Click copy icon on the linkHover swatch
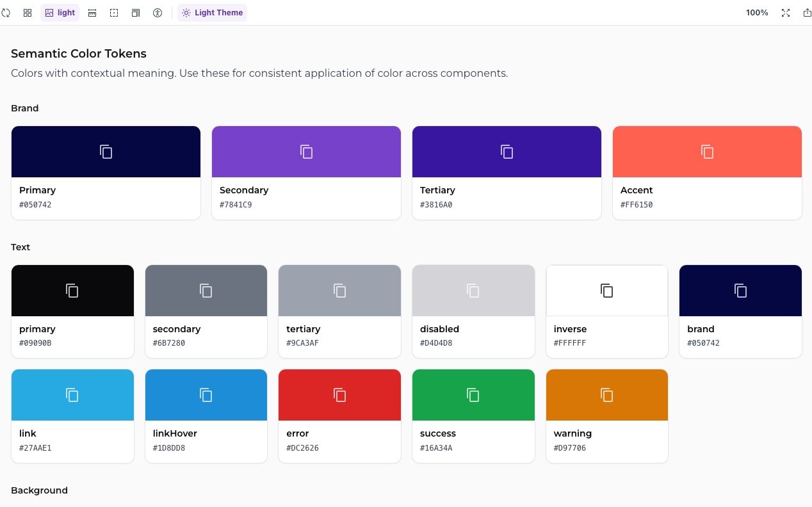Screen dimensions: 812x507 (206, 395)
